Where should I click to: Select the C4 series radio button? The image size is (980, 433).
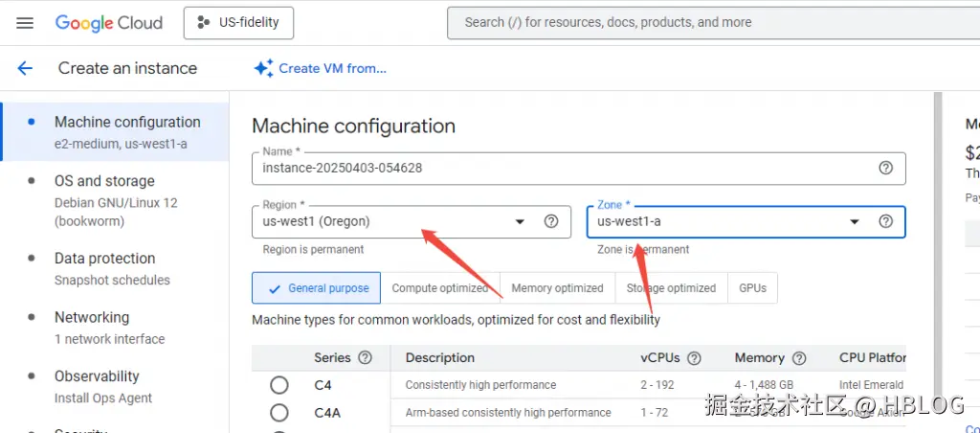279,385
